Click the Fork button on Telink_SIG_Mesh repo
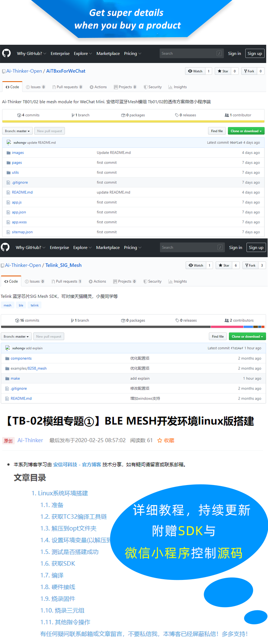 tap(250, 265)
